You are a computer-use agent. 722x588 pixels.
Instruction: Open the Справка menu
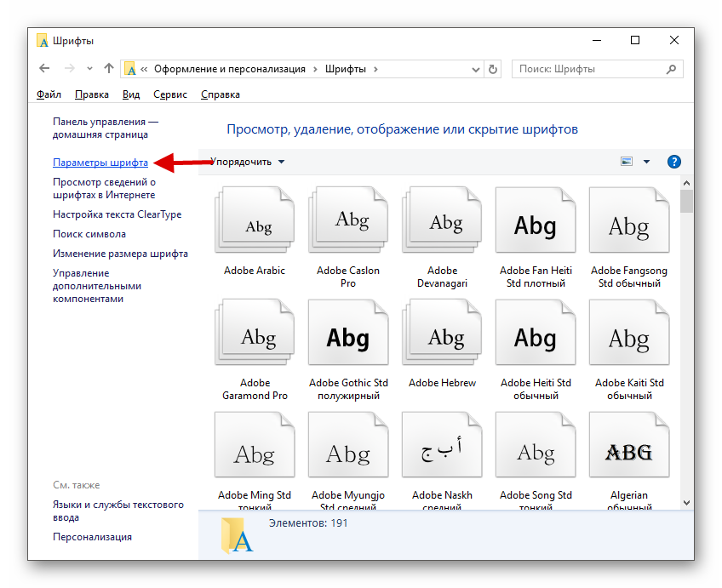coord(221,94)
